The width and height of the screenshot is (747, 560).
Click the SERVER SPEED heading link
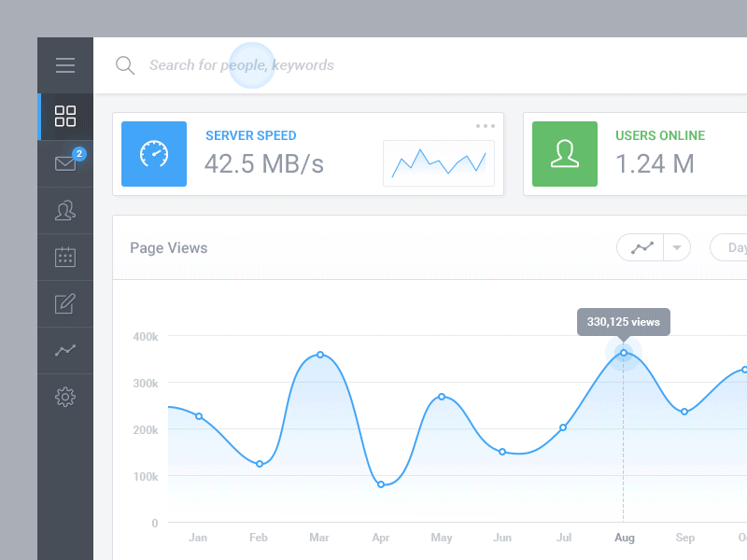[x=251, y=135]
